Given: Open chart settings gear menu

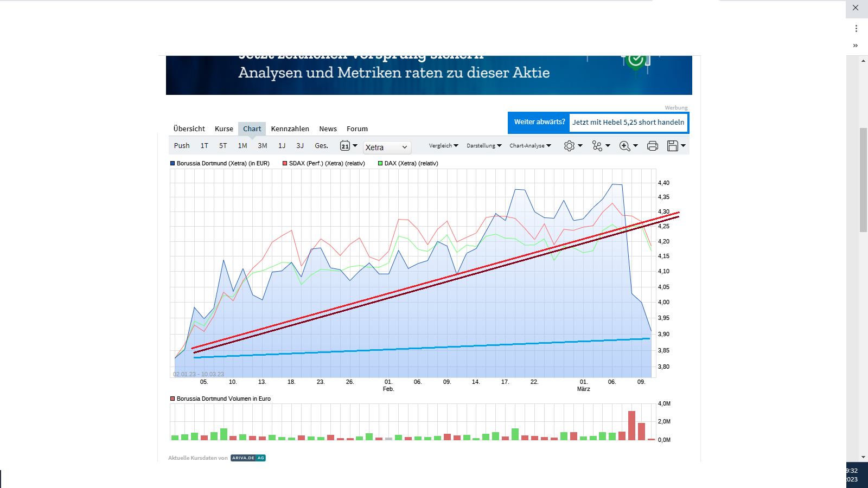Looking at the screenshot, I should tap(569, 146).
